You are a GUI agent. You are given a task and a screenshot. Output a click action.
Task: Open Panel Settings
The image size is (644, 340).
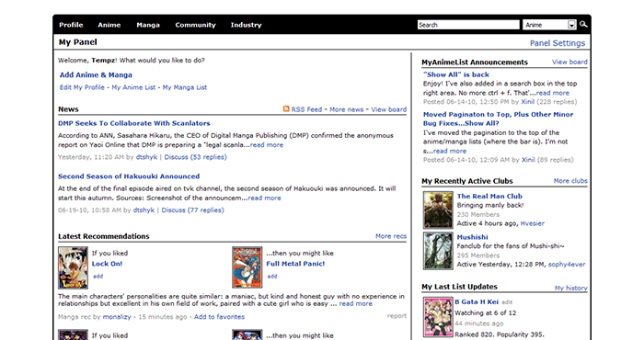[558, 43]
